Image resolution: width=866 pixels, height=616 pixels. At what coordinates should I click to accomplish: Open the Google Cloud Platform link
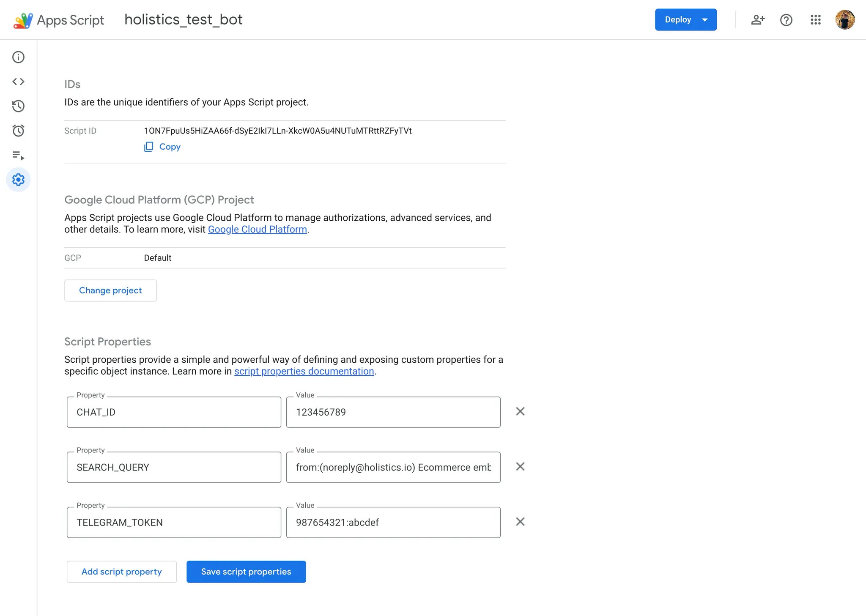pos(257,230)
